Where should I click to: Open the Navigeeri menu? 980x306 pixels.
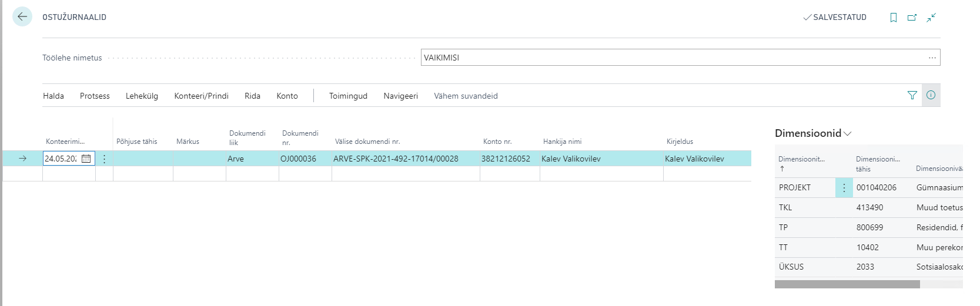coord(400,96)
